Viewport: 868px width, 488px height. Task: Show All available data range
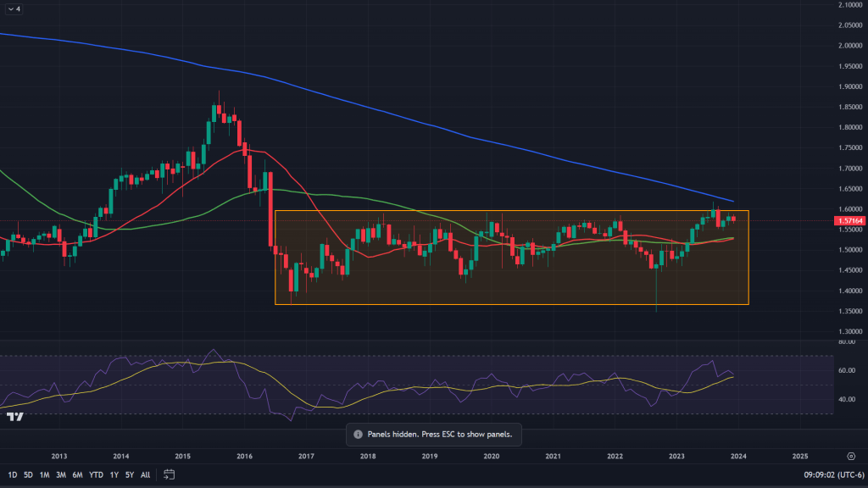tap(145, 474)
